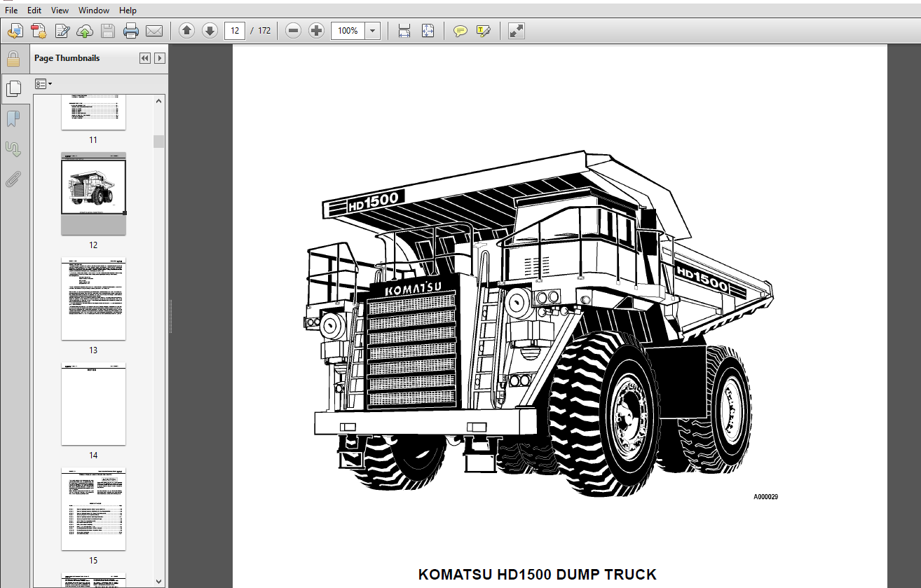Viewport: 921px width, 588px height.
Task: Open the Window menu
Action: pos(94,11)
